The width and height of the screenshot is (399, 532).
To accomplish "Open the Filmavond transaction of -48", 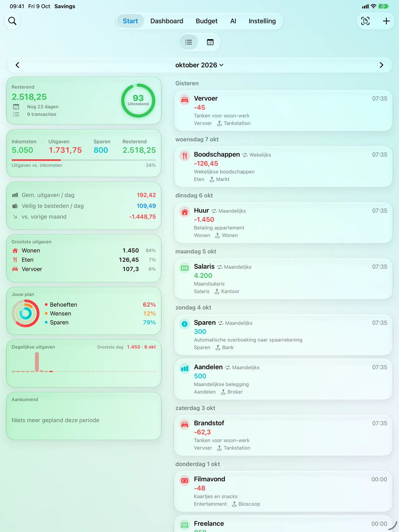I will (x=283, y=491).
